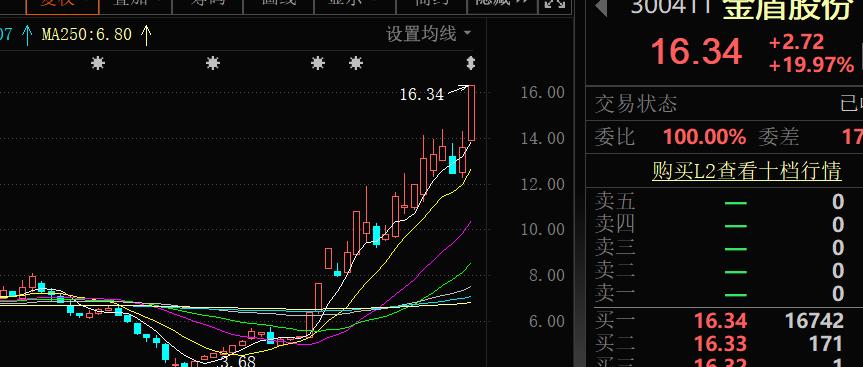Click the 16.00 price axis label
Viewport: 863px width, 367px height.
543,92
